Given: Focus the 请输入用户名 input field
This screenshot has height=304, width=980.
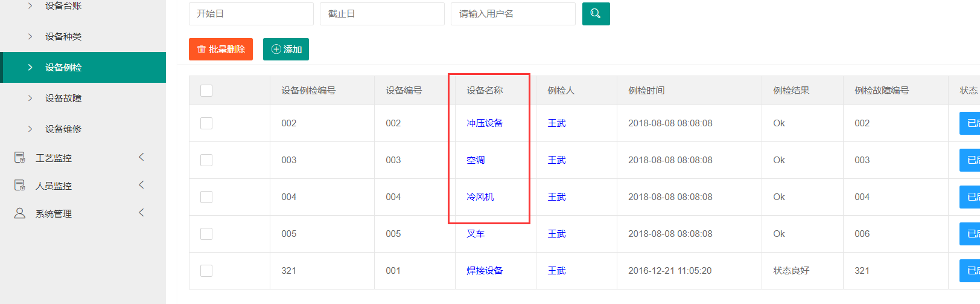Looking at the screenshot, I should (x=513, y=14).
